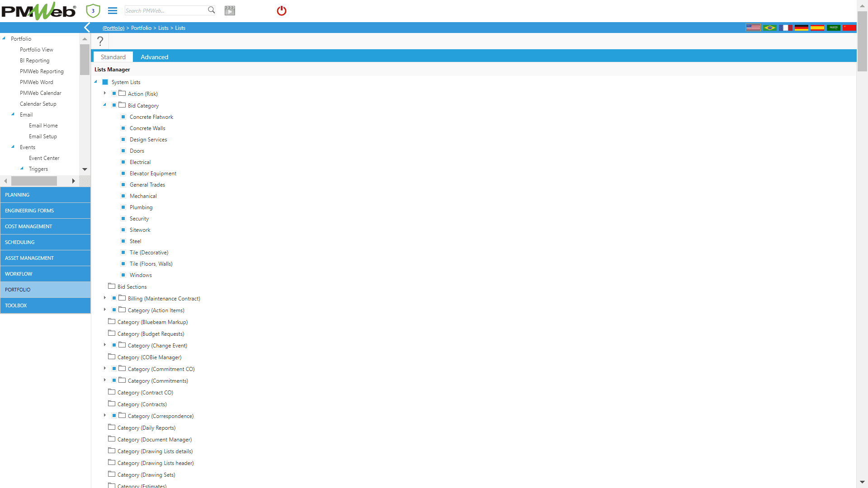The height and width of the screenshot is (488, 868).
Task: Switch language to French flag
Action: point(786,28)
